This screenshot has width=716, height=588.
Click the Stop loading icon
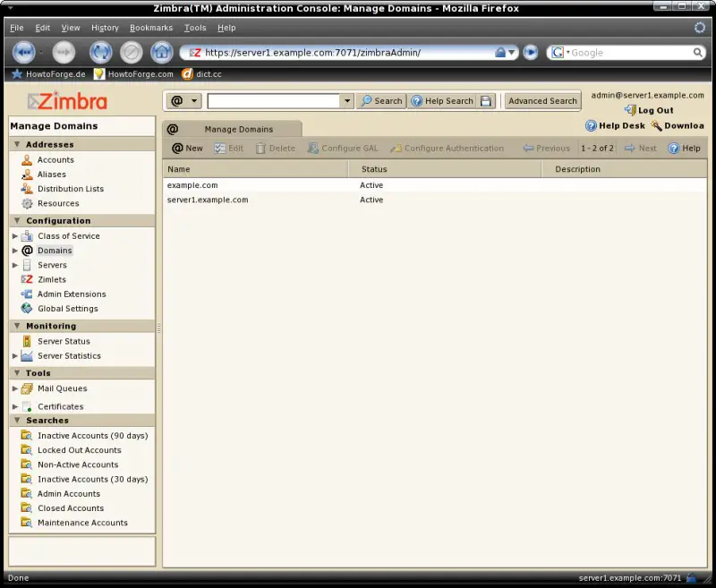(x=132, y=53)
